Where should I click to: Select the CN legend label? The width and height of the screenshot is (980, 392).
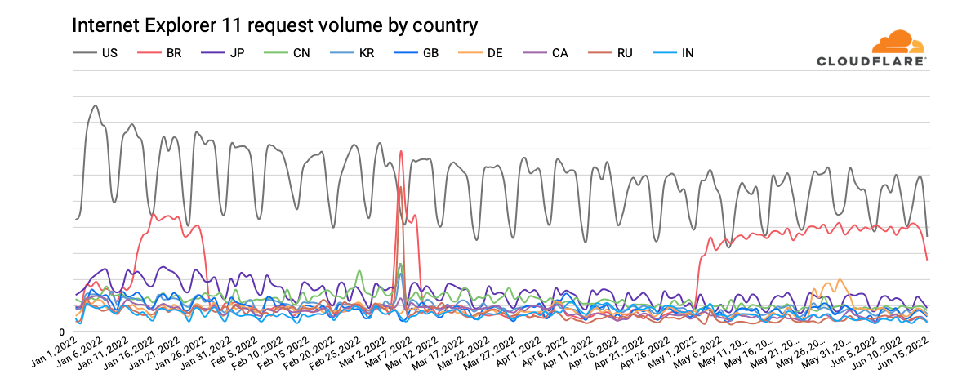[301, 53]
